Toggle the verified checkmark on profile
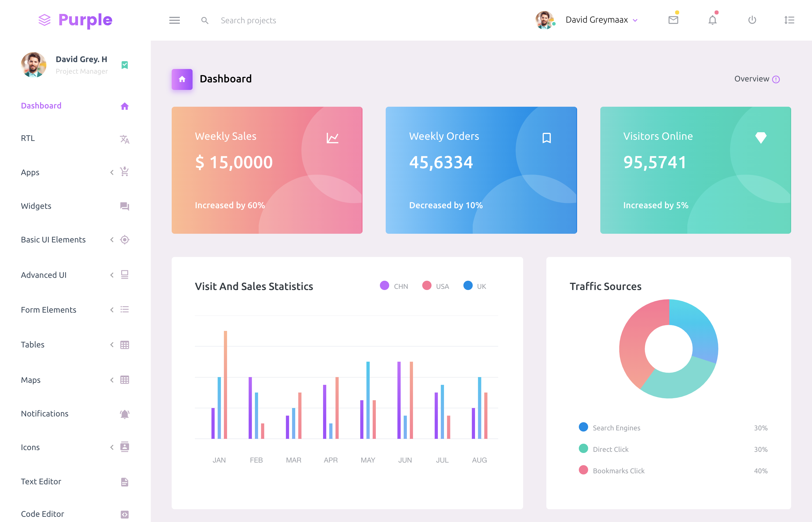This screenshot has width=812, height=522. 125,65
